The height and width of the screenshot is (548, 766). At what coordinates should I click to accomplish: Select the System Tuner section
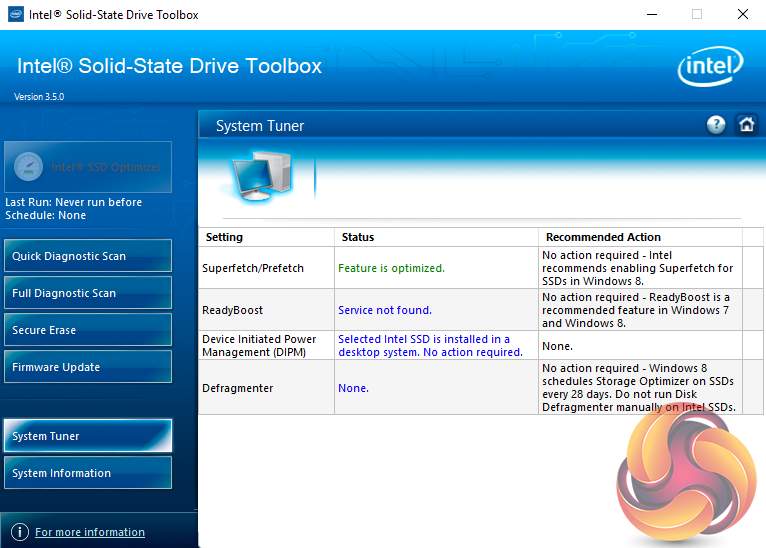click(x=88, y=436)
